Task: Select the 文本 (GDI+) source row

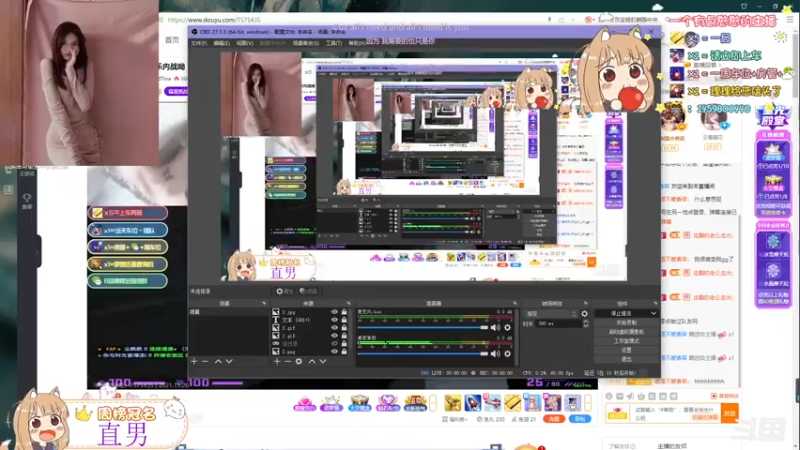Action: (x=310, y=320)
